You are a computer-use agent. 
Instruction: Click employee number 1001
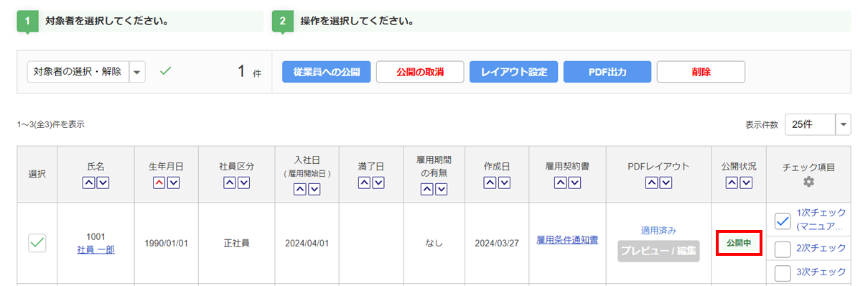95,236
